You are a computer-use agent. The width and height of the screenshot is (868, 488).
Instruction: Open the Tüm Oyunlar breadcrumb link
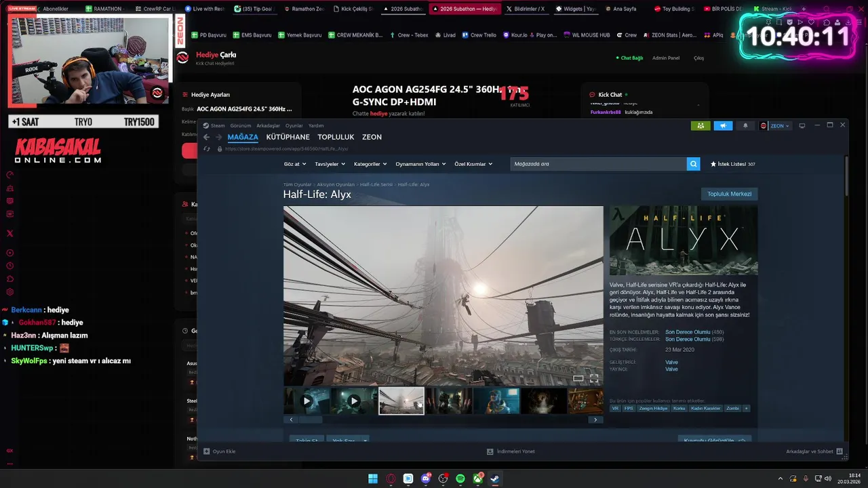pos(297,184)
